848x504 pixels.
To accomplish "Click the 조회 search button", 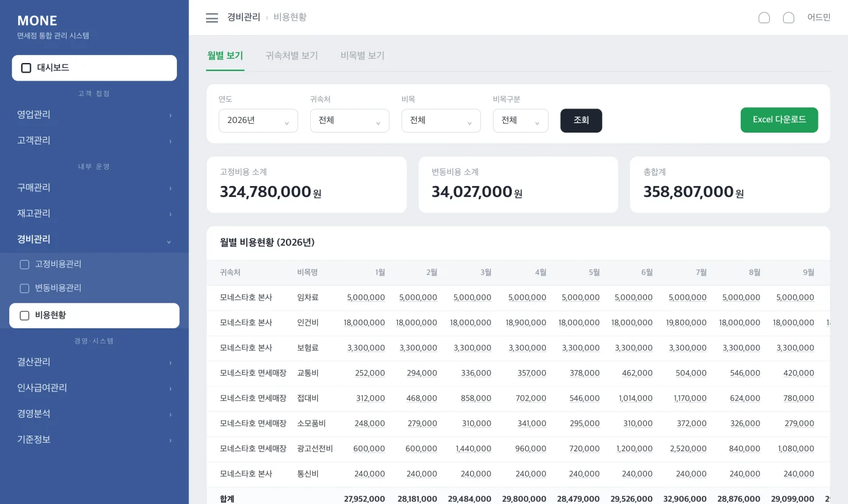I will click(581, 121).
